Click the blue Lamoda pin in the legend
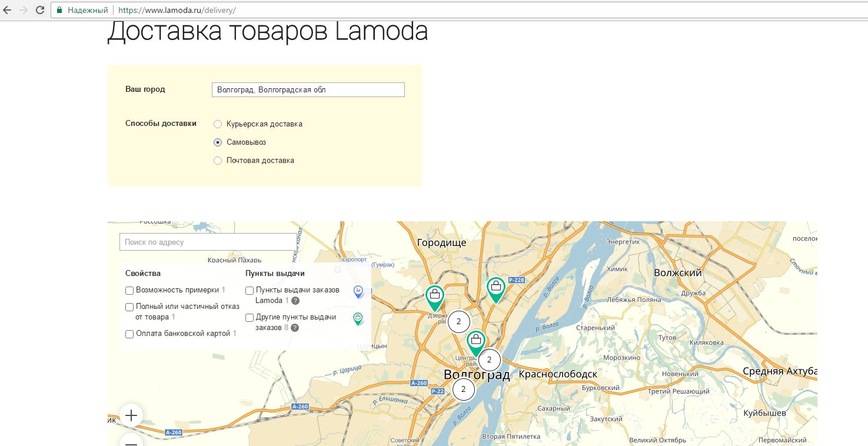The image size is (868, 446). [358, 291]
